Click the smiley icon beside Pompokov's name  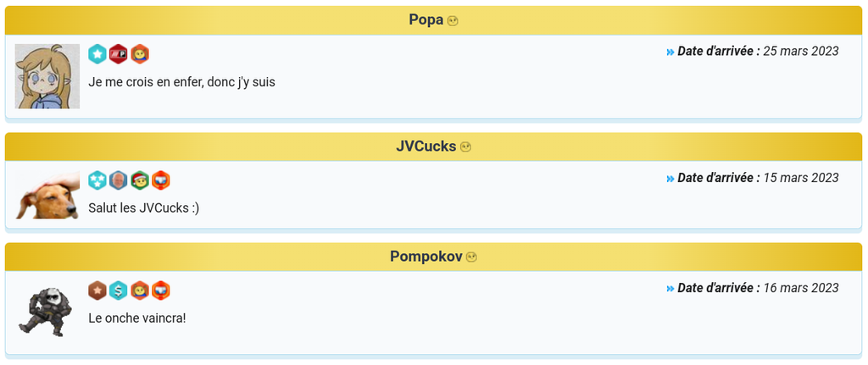coord(471,257)
